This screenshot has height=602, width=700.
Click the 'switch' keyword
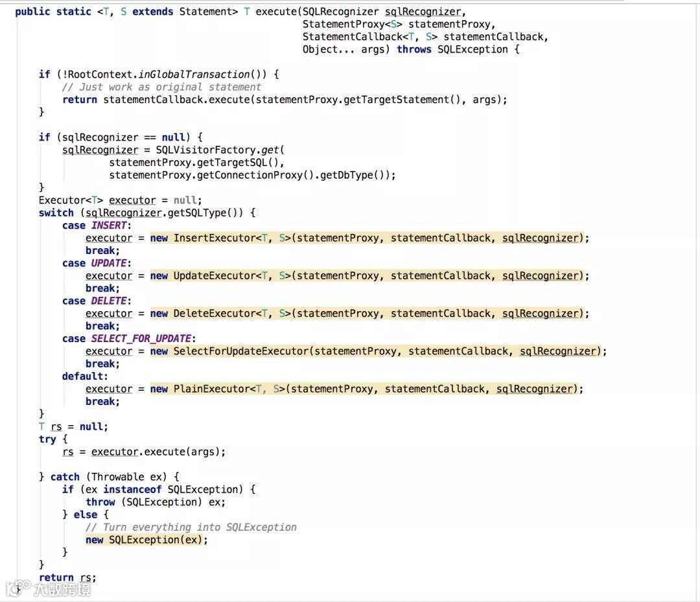56,213
